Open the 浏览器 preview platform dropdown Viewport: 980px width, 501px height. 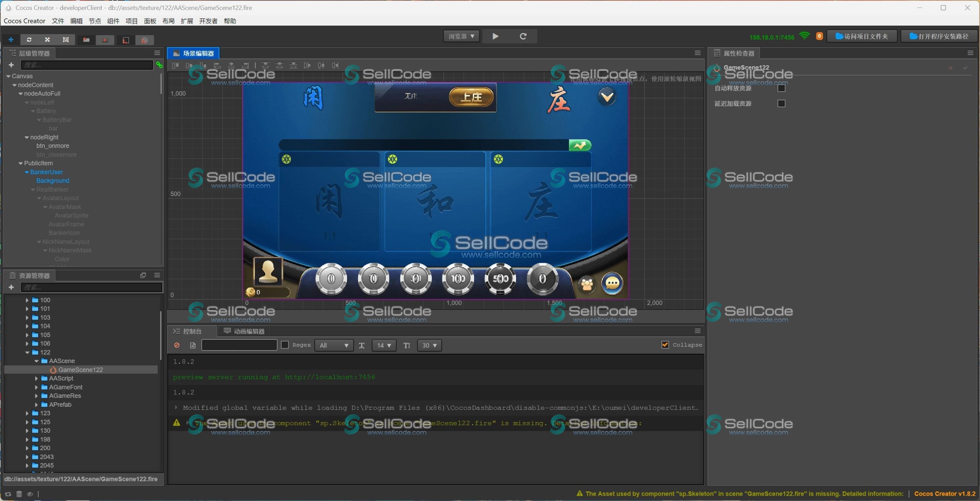pos(461,36)
